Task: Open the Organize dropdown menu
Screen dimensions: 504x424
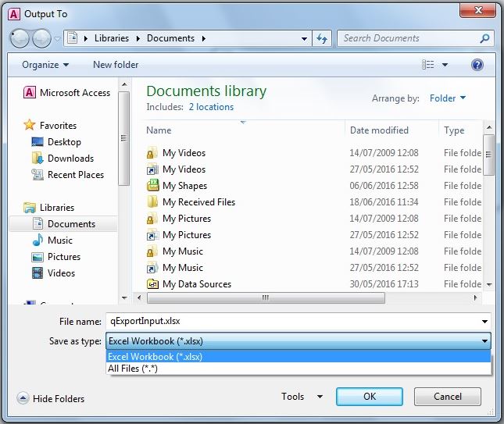Action: (45, 65)
